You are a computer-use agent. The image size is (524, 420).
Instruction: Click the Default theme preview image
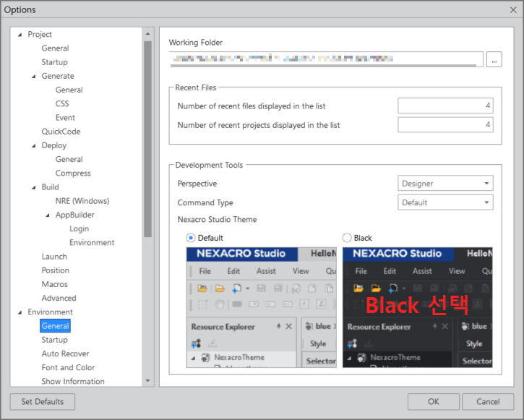click(x=262, y=307)
